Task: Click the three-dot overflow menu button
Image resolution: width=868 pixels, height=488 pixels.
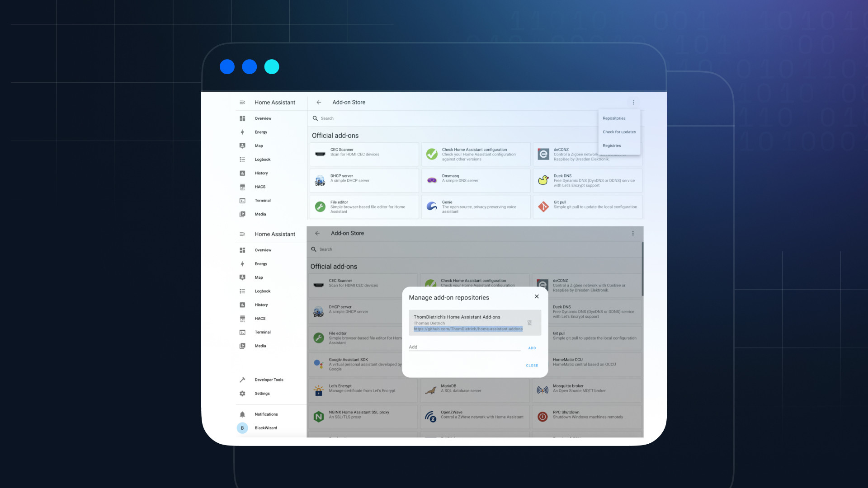Action: (x=633, y=102)
